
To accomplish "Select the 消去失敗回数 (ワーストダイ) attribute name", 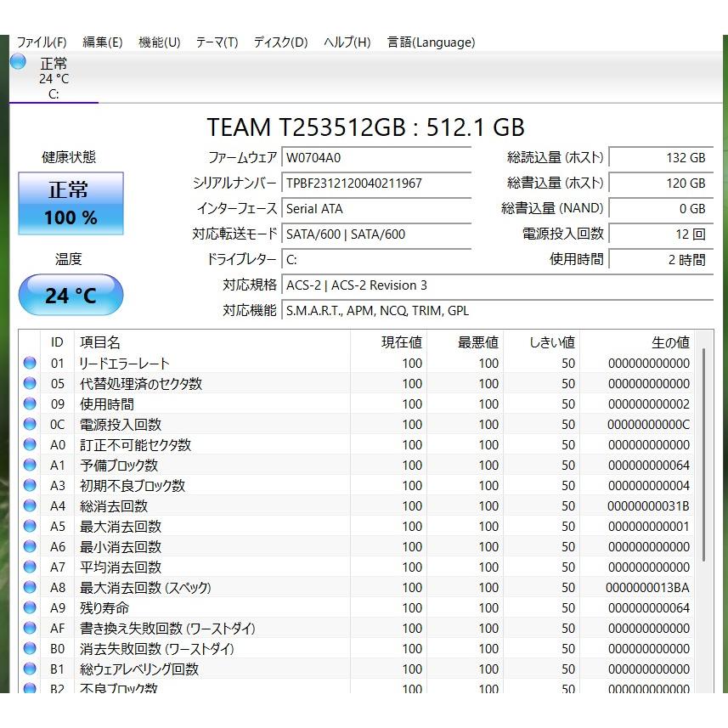I will 156,649.
